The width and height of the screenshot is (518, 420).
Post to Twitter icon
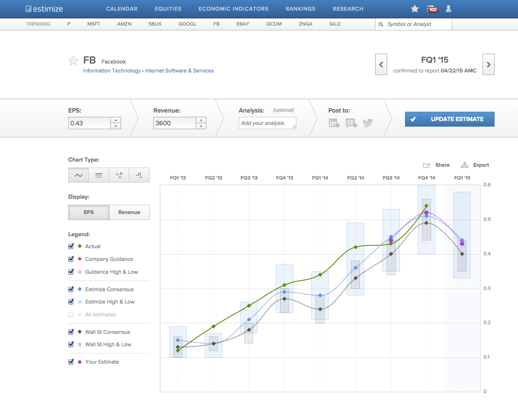click(x=368, y=123)
